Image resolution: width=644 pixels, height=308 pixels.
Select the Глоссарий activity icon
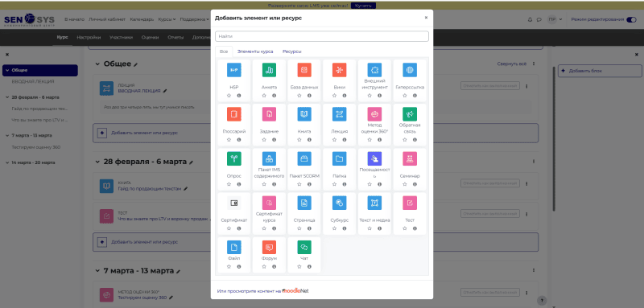(234, 114)
